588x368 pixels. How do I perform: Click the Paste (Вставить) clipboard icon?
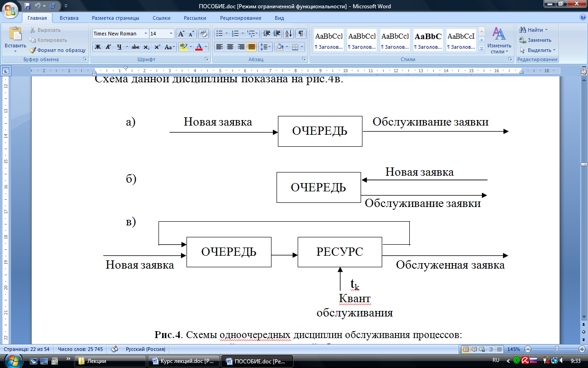click(16, 34)
